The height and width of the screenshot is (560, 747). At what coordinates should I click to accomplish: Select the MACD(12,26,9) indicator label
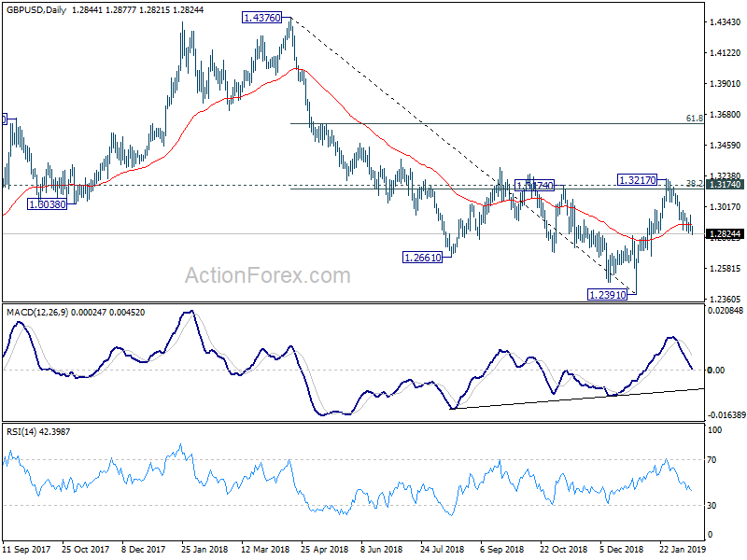pyautogui.click(x=37, y=313)
